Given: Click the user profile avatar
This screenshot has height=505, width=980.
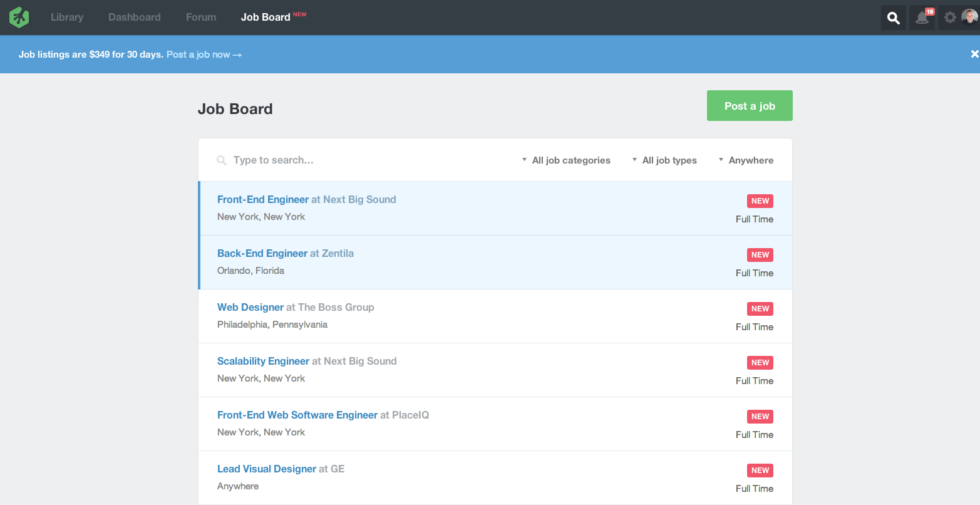Looking at the screenshot, I should 969,17.
